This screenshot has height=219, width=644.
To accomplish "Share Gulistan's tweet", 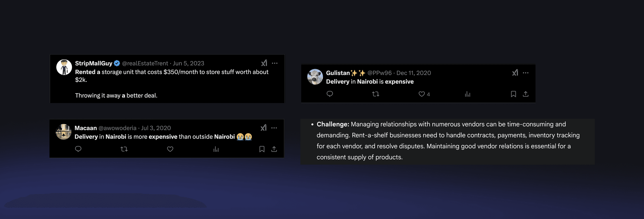I will (525, 94).
